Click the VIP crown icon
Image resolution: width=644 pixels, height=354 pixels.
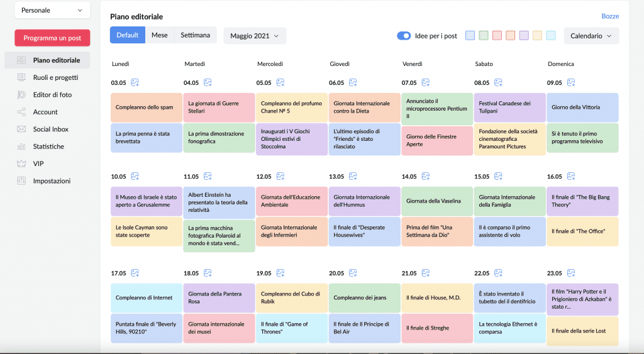21,164
